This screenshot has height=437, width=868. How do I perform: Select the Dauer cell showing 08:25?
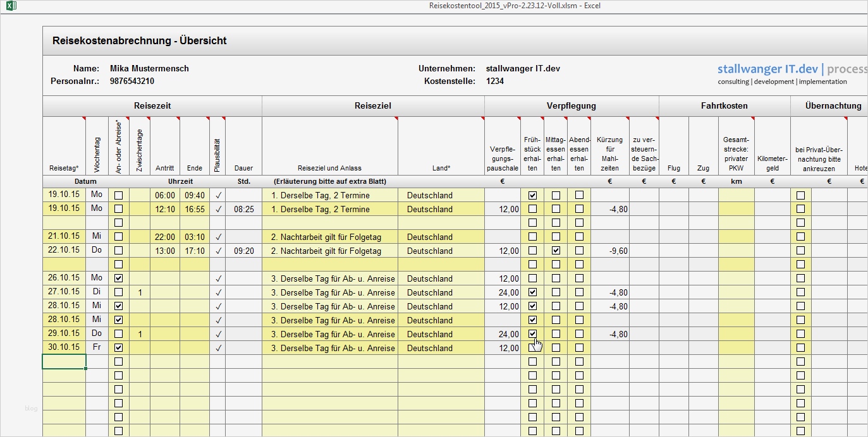243,208
